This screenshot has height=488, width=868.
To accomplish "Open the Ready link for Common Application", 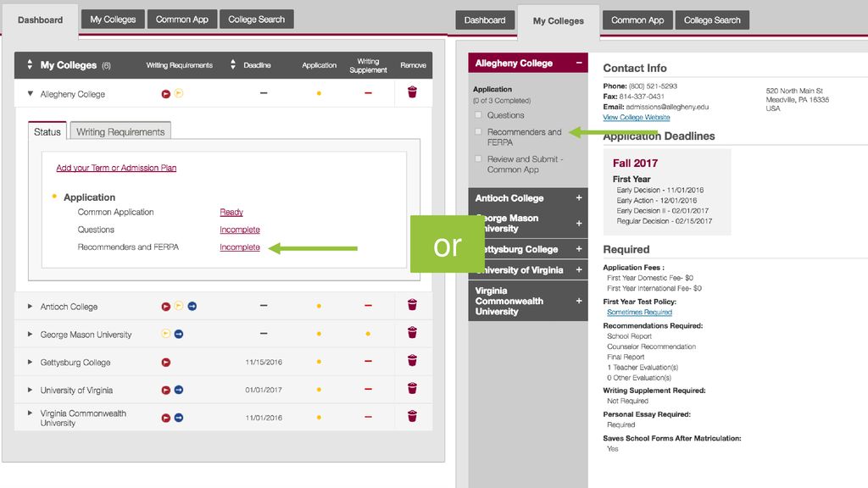I will coord(231,212).
